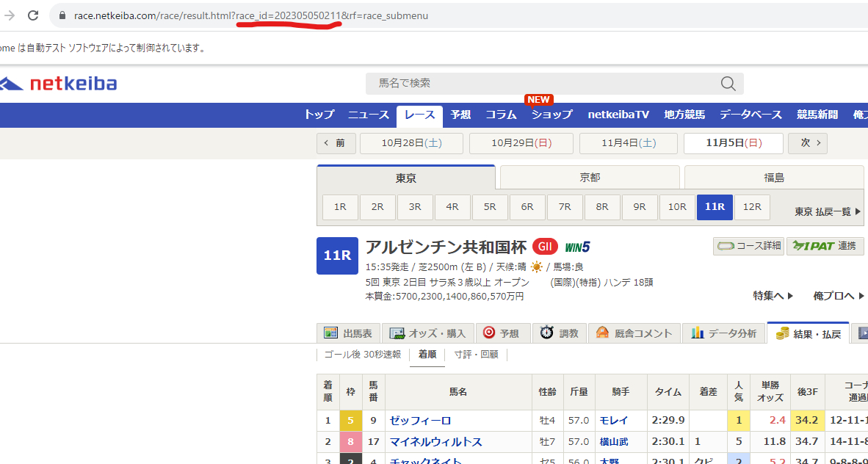Click the search magnifier icon

(727, 84)
